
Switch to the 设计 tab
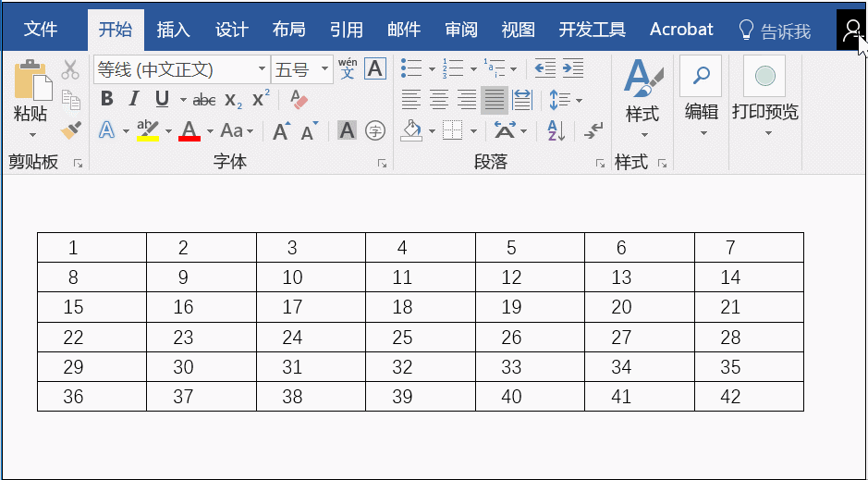point(231,30)
